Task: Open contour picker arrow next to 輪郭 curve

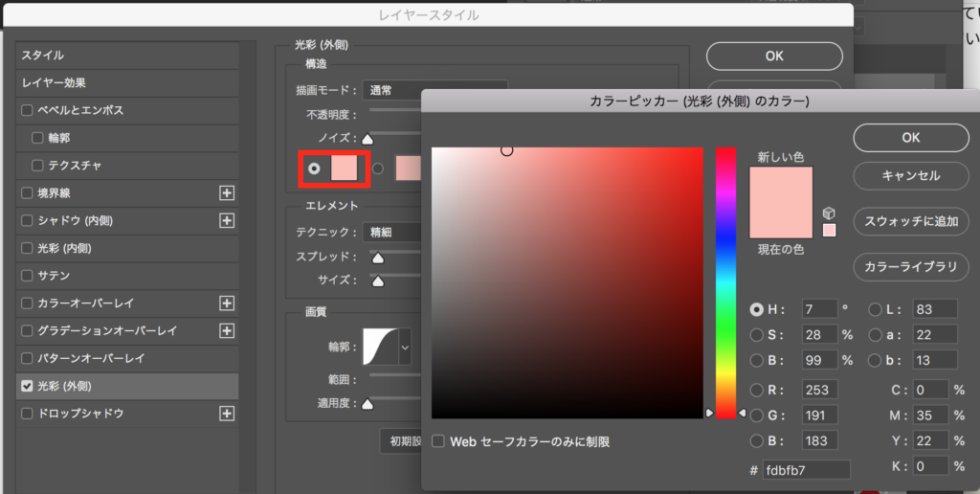Action: coord(406,347)
